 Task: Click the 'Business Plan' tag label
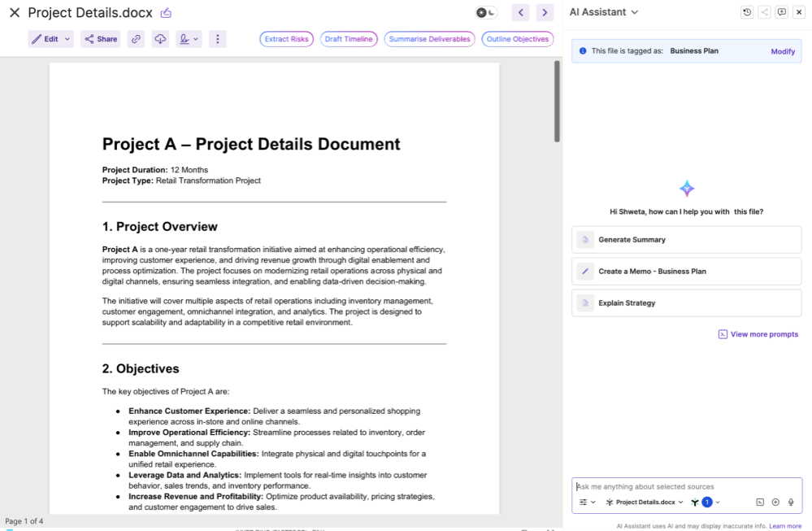coord(694,50)
